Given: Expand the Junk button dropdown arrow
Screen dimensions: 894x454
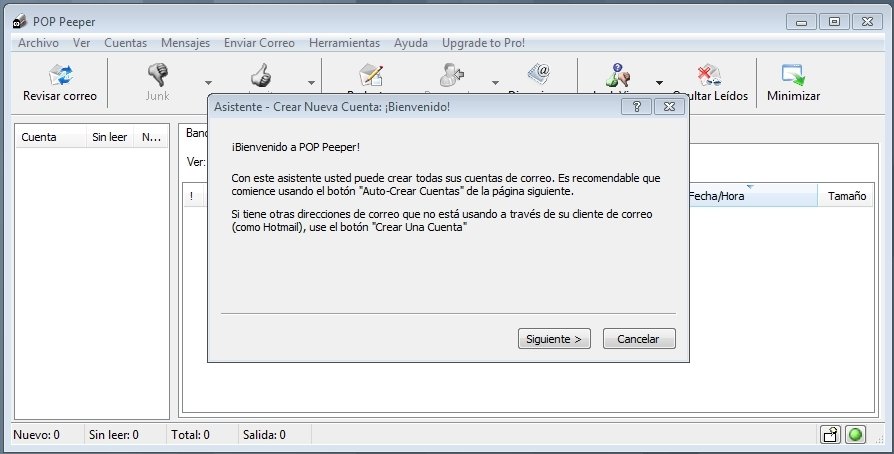Looking at the screenshot, I should click(208, 83).
